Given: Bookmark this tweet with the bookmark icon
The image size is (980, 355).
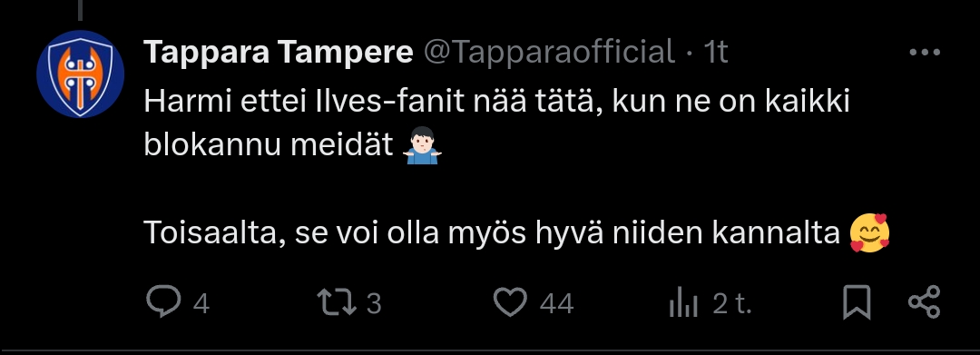Looking at the screenshot, I should coord(857,302).
